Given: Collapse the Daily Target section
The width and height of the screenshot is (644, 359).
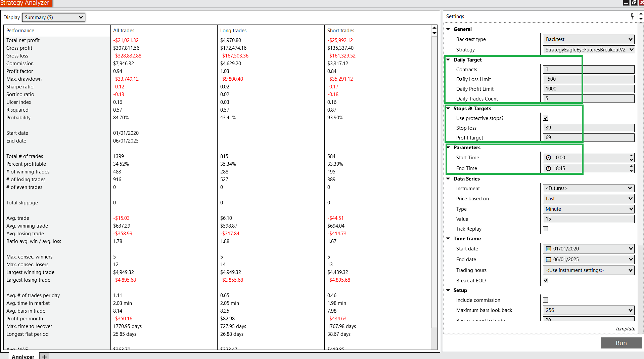Looking at the screenshot, I should tap(448, 60).
